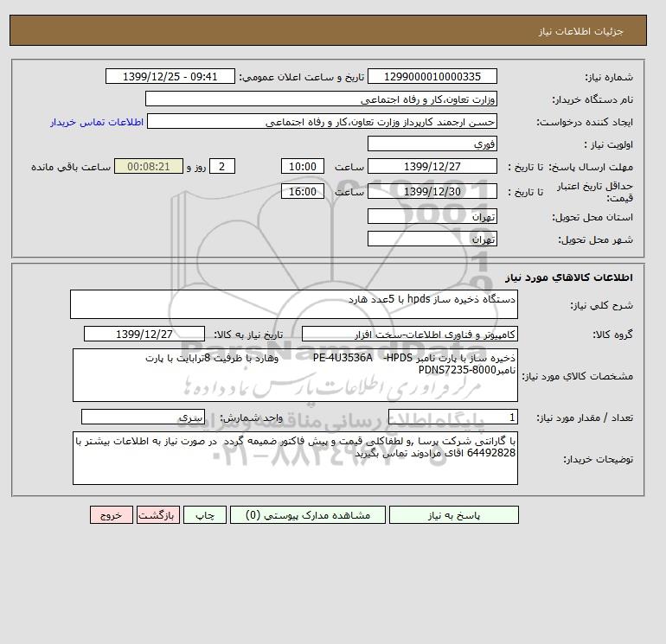This screenshot has width=666, height=644.
Task: Click the label ایجاد کننده درخواست
Action: [x=585, y=122]
